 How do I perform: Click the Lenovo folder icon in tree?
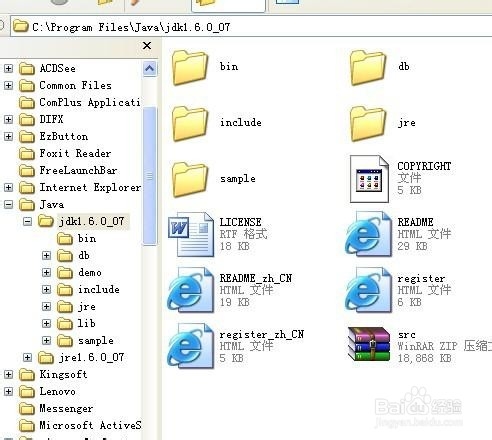point(27,392)
